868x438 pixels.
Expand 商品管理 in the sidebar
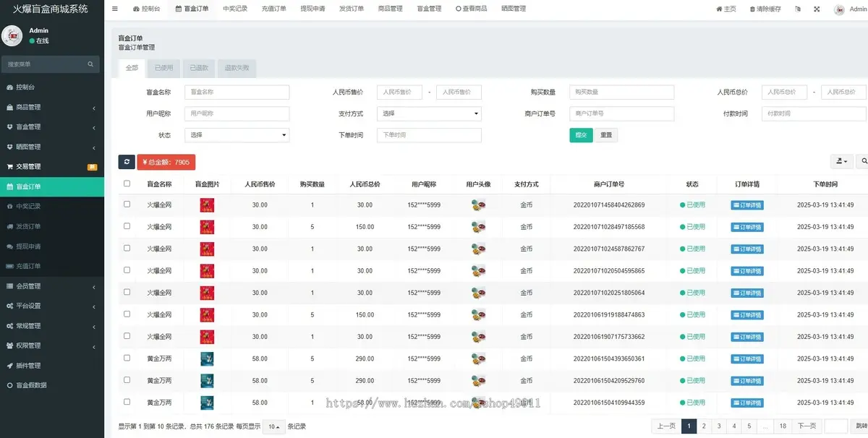[x=52, y=107]
